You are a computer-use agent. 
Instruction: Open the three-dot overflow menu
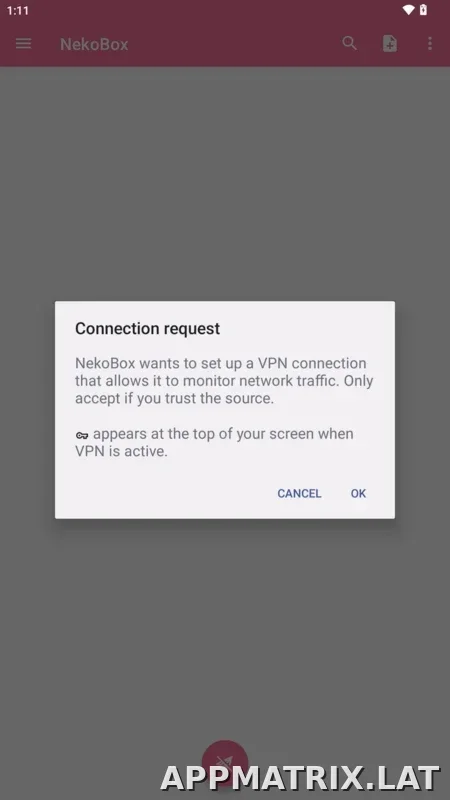(x=430, y=44)
